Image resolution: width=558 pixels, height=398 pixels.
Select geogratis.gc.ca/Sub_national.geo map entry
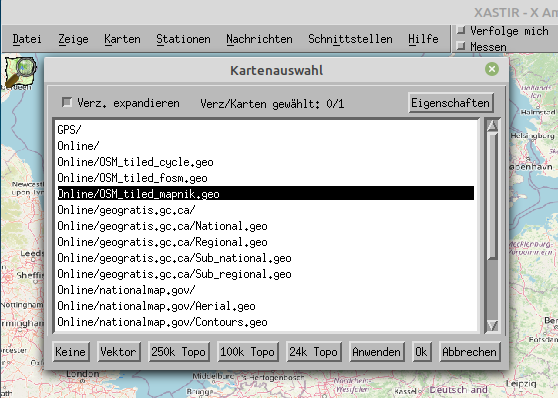(265, 258)
